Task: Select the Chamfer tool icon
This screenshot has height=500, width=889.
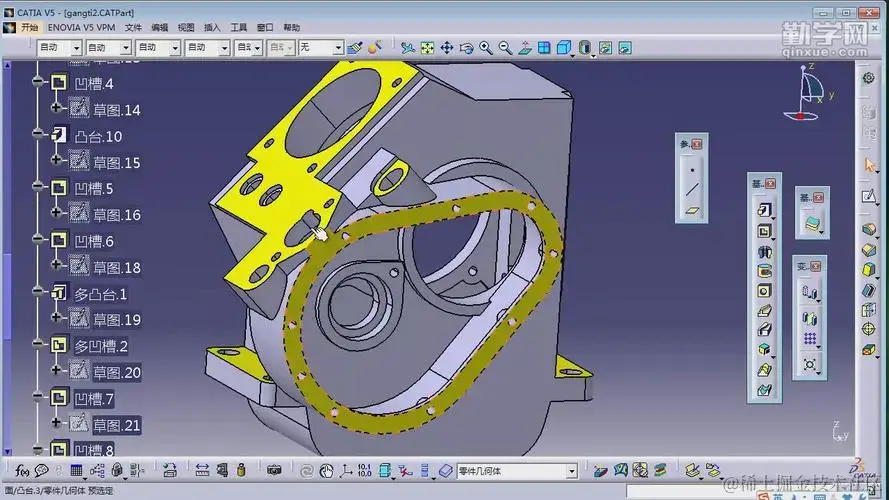Action: click(869, 249)
